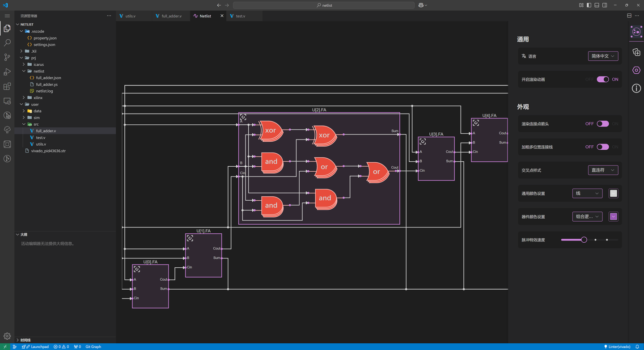Turn on 加粗多位宽连接线

tap(602, 147)
